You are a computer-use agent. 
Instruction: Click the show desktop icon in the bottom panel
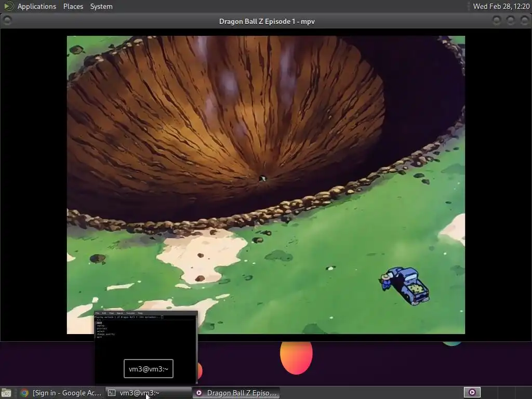click(x=6, y=393)
